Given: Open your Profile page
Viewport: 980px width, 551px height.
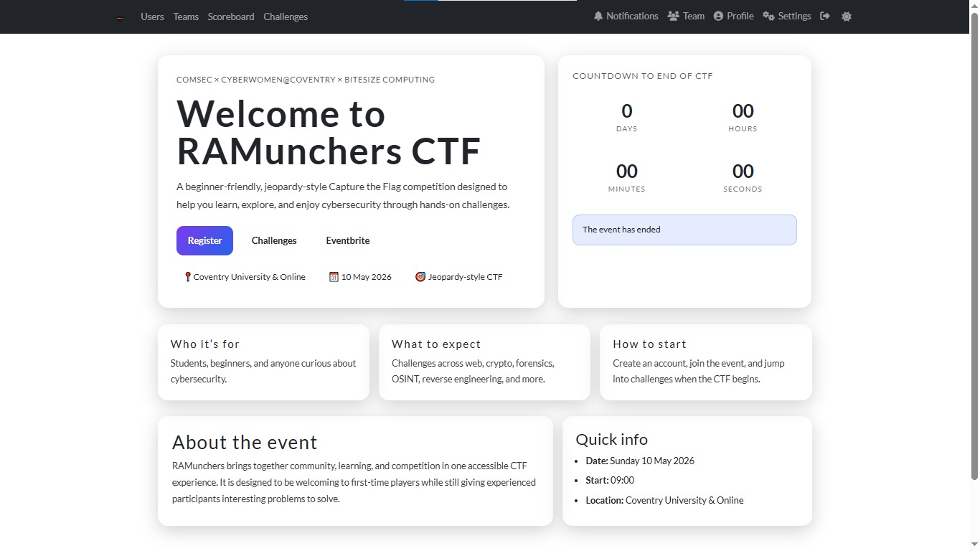Looking at the screenshot, I should pos(733,16).
